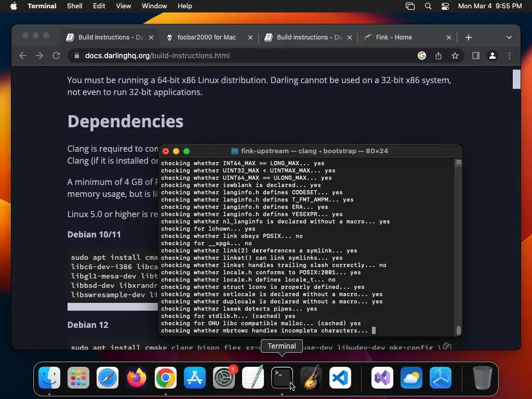
Task: Open Visual Studio Code from the Dock
Action: pos(340,378)
